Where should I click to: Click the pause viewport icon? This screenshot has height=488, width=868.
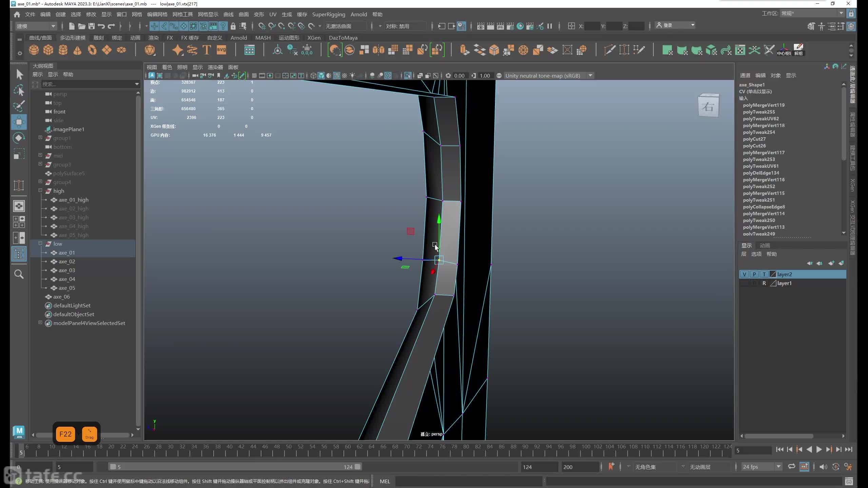pyautogui.click(x=550, y=26)
